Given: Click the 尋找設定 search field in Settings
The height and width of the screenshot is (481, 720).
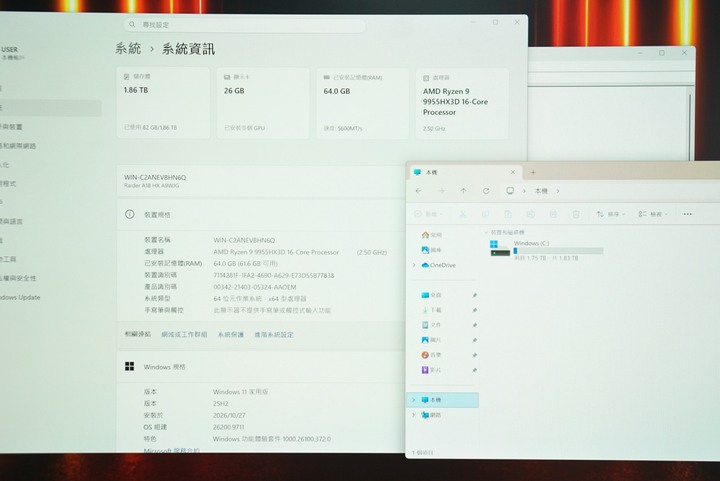Looking at the screenshot, I should click(244, 25).
